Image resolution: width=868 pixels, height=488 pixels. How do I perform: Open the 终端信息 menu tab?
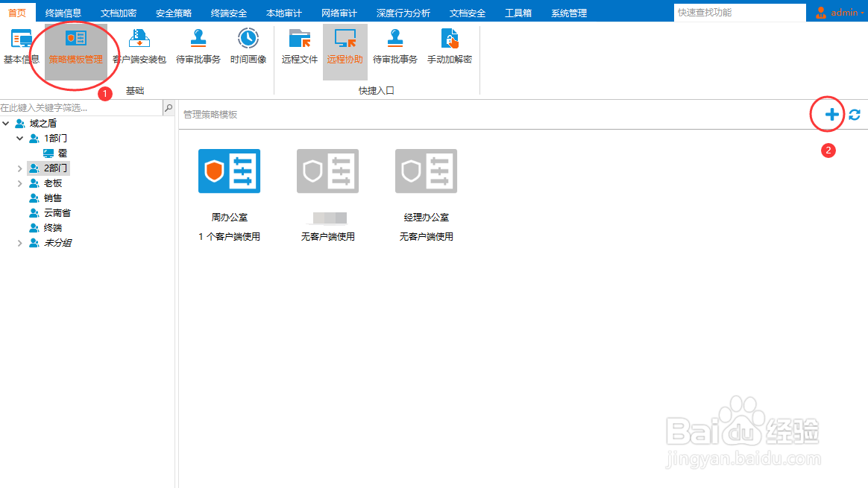tap(63, 13)
